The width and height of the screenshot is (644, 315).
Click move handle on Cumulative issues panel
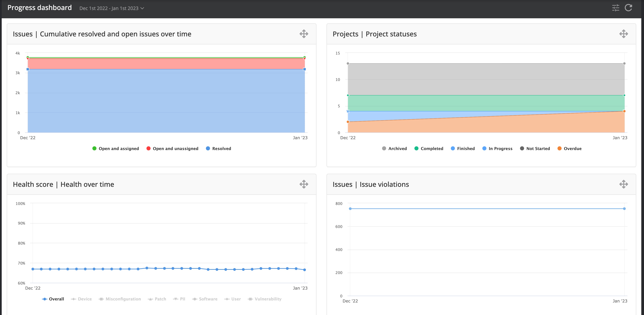coord(304,34)
